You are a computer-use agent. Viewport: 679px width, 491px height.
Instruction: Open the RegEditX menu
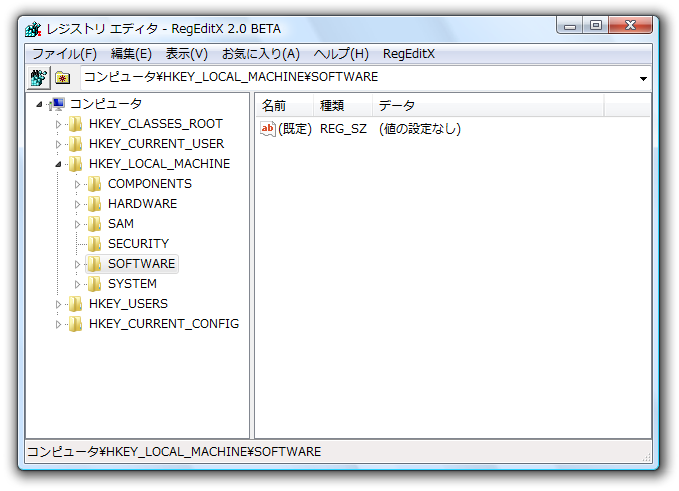pyautogui.click(x=408, y=54)
